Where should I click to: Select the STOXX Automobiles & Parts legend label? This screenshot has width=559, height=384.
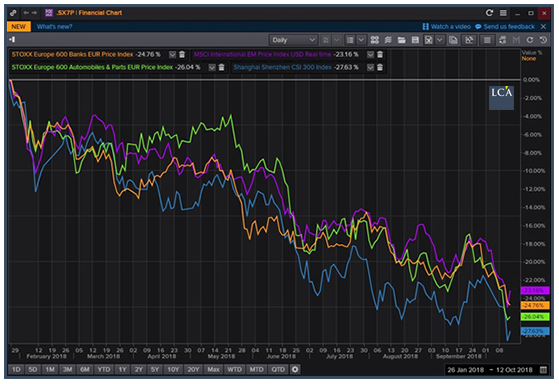(x=92, y=67)
